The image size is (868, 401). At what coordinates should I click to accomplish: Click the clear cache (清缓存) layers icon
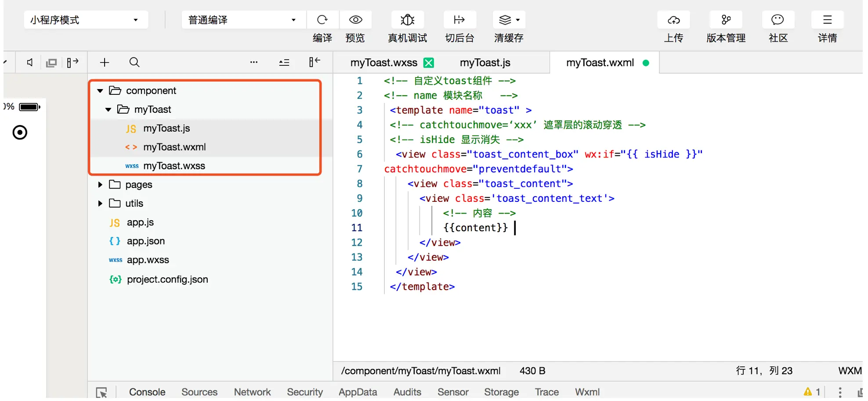click(x=505, y=20)
